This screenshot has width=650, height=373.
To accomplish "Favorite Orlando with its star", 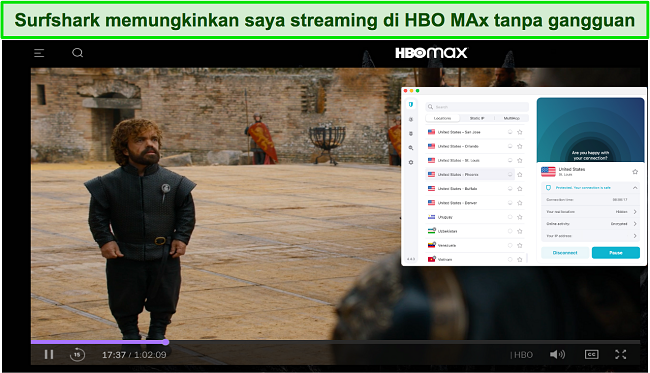I will [520, 146].
